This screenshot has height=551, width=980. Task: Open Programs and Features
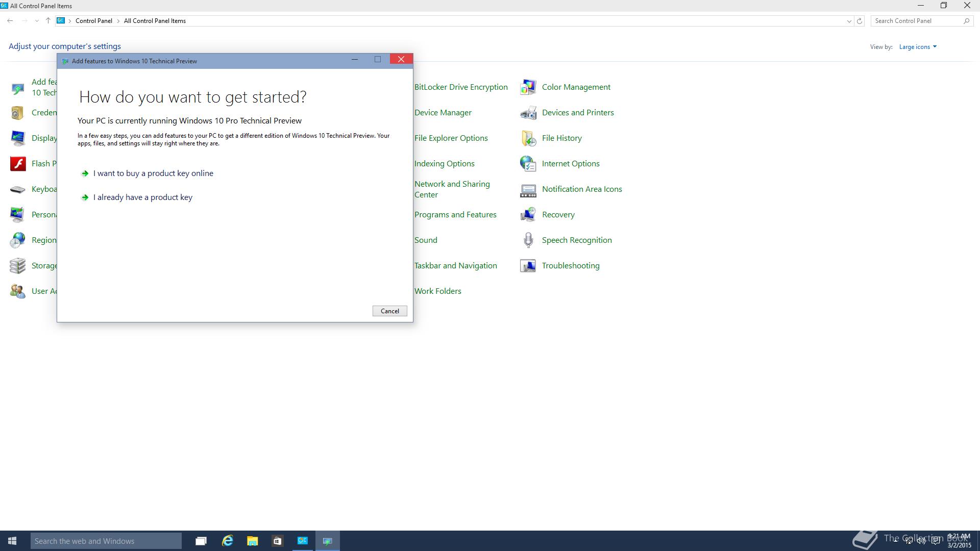coord(455,215)
